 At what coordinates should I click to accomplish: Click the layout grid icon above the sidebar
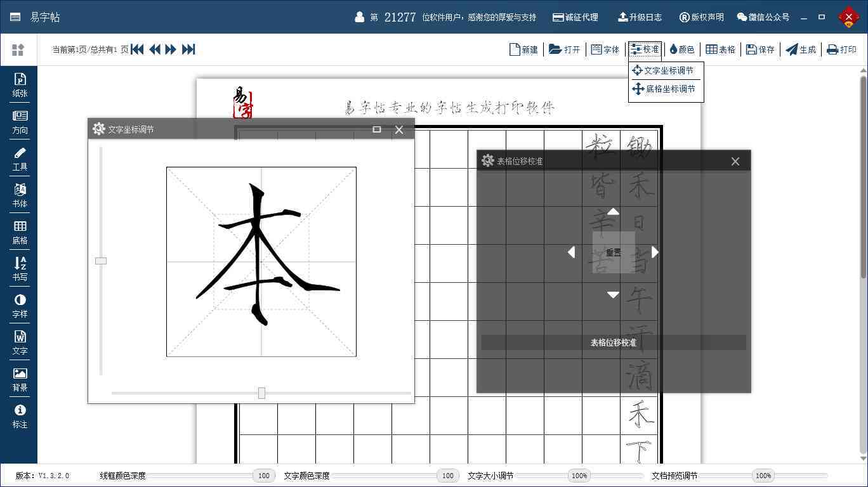click(x=18, y=49)
